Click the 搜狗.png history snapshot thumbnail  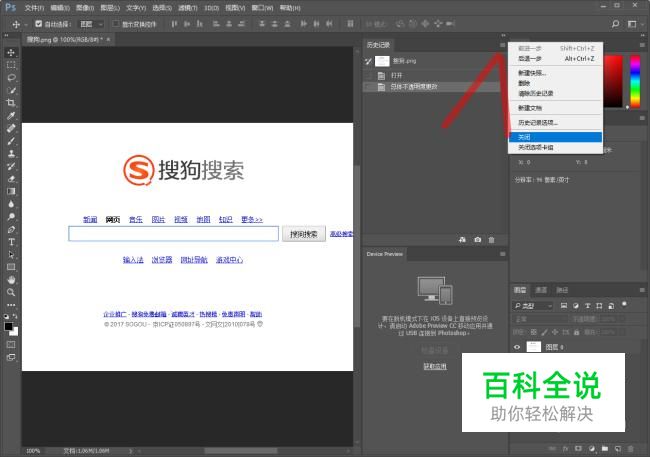coord(382,61)
